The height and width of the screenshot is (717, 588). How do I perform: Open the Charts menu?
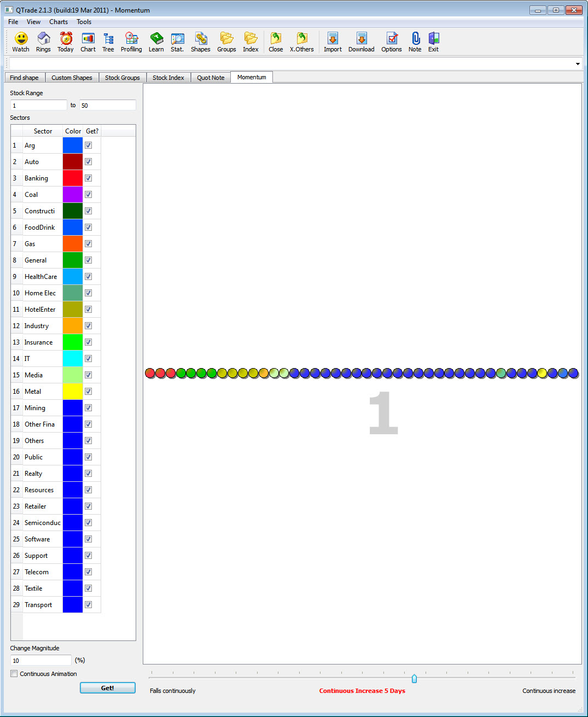(x=58, y=22)
